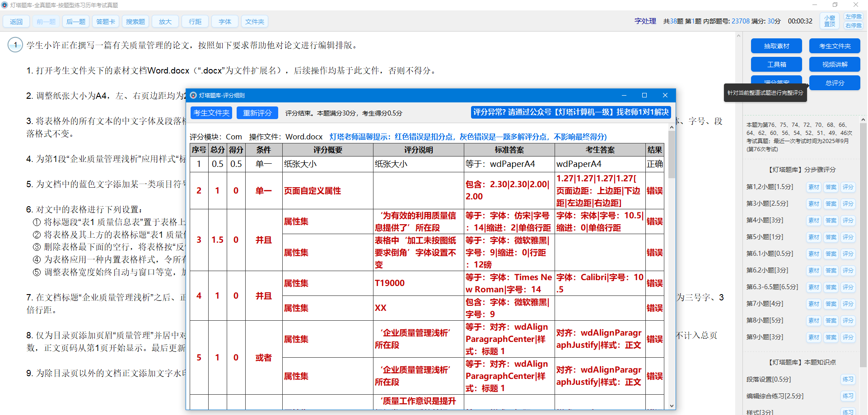Open 考生文件夹 inside the scoring dialog

(211, 113)
